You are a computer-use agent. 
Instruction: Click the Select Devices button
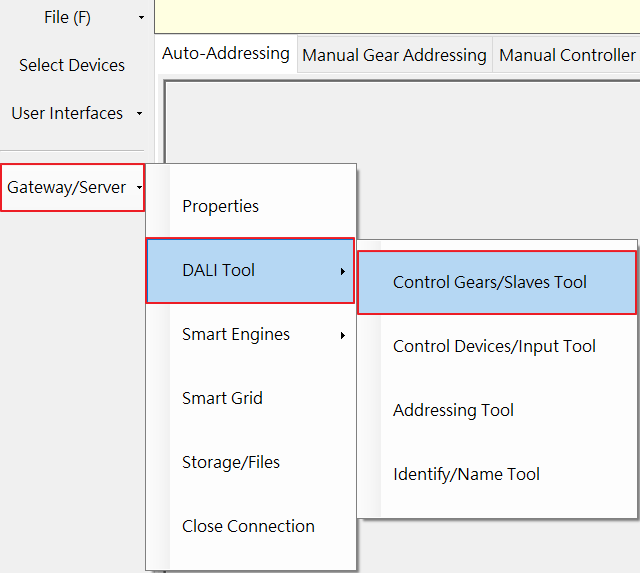72,65
